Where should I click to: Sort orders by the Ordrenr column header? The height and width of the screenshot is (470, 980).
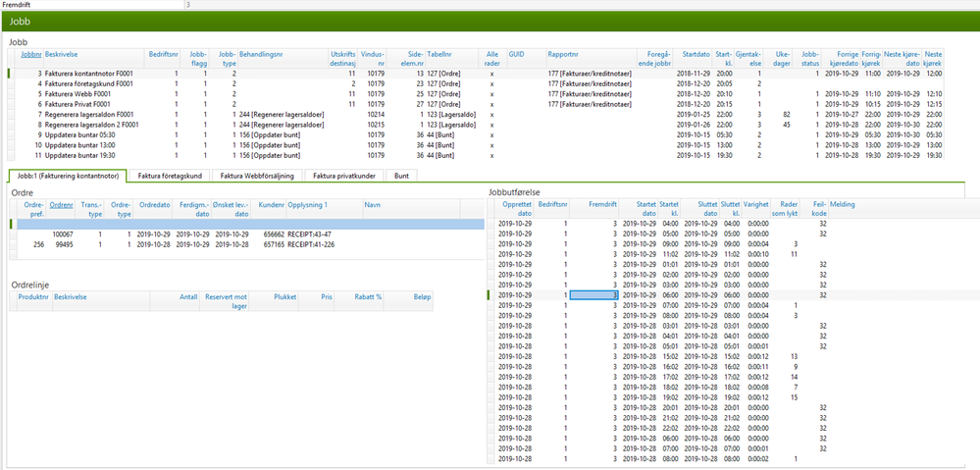coord(61,205)
